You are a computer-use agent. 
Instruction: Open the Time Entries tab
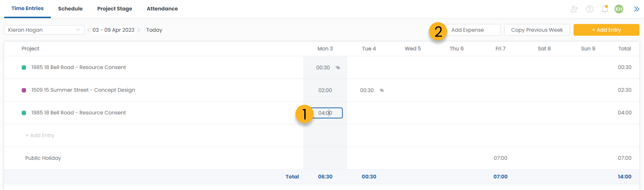pos(28,8)
